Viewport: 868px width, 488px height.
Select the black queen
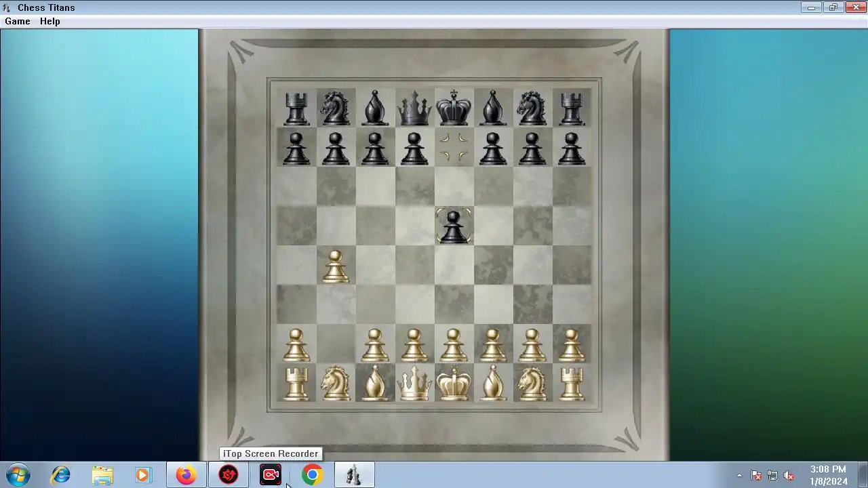(414, 108)
